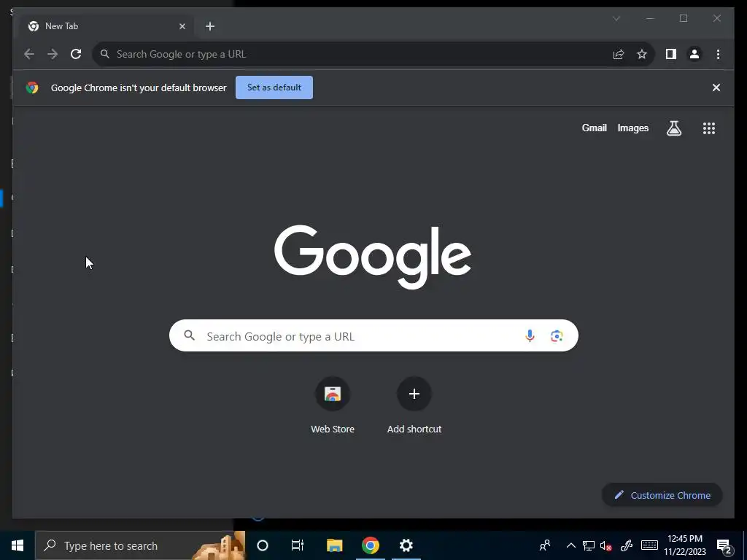Open the clock showing 12:45 PM

click(685, 545)
